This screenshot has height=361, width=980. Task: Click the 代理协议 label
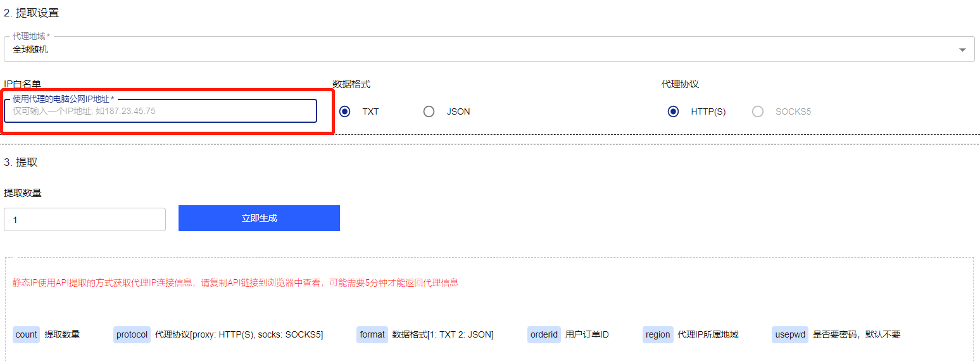point(680,84)
